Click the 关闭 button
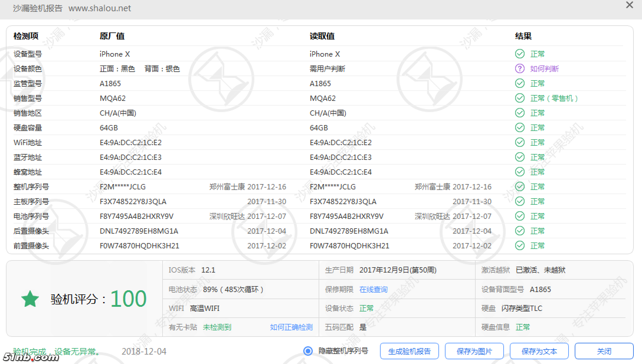The image size is (642, 364). (604, 351)
